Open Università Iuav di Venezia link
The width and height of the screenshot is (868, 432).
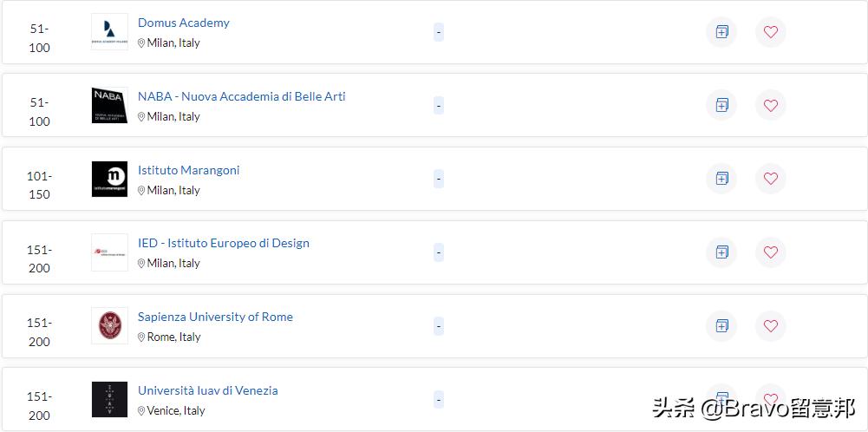coord(208,390)
